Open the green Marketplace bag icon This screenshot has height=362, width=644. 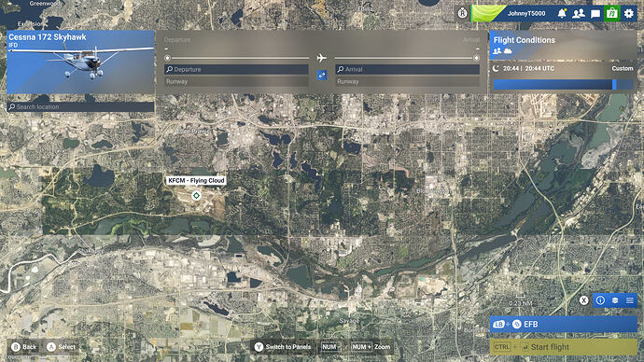pyautogui.click(x=612, y=13)
